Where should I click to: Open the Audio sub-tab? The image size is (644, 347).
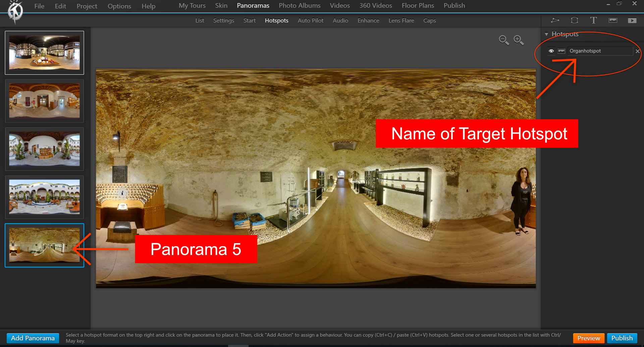(340, 20)
